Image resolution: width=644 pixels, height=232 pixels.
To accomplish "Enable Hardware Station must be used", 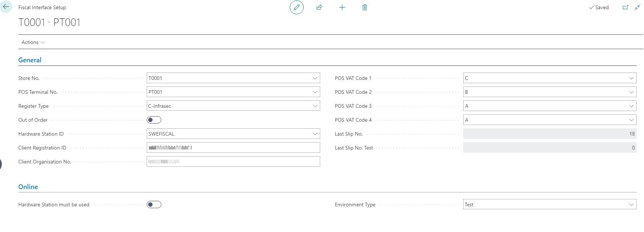I will point(154,205).
